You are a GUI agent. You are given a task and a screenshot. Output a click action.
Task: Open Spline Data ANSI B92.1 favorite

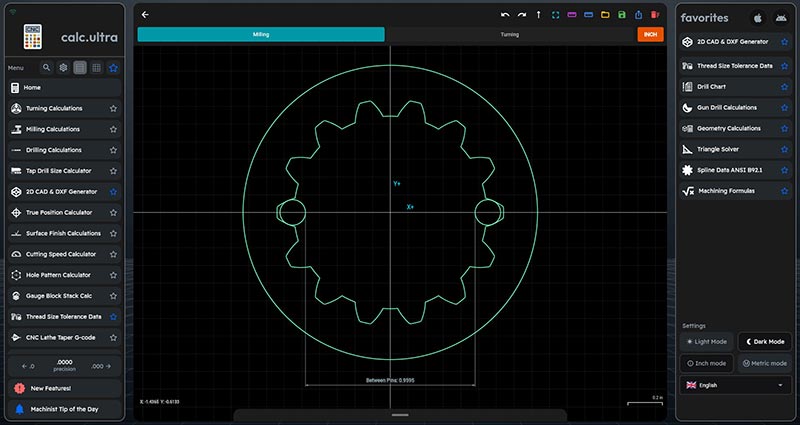(735, 170)
